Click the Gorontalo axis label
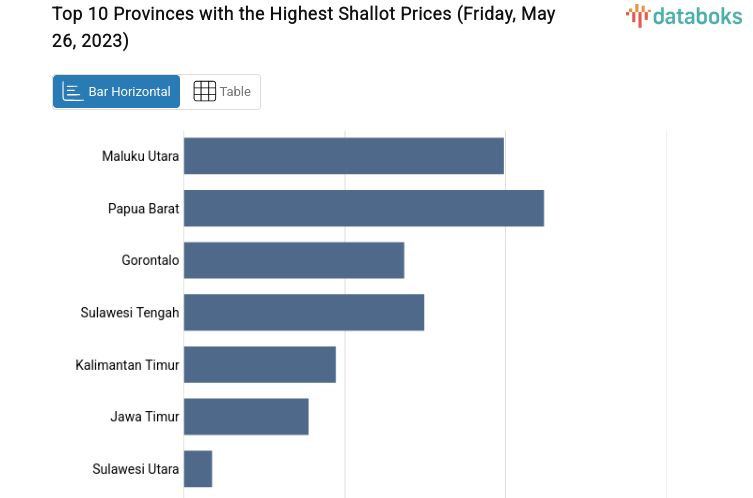 150,260
